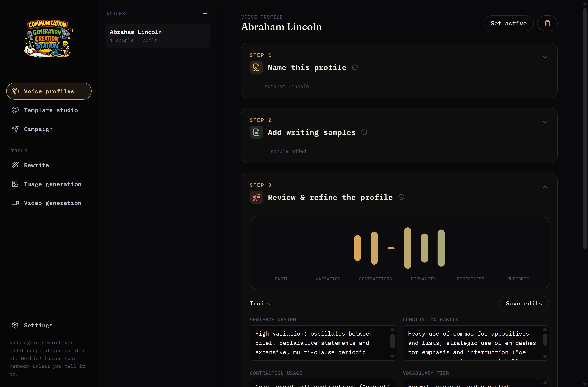588x387 pixels.
Task: Click the Video generation camera icon
Action: 15,203
